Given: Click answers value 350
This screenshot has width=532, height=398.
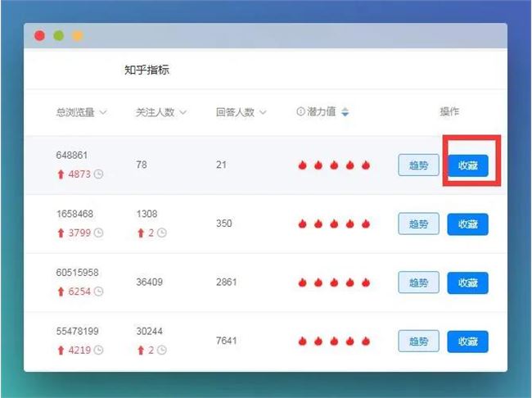Looking at the screenshot, I should coord(224,224).
